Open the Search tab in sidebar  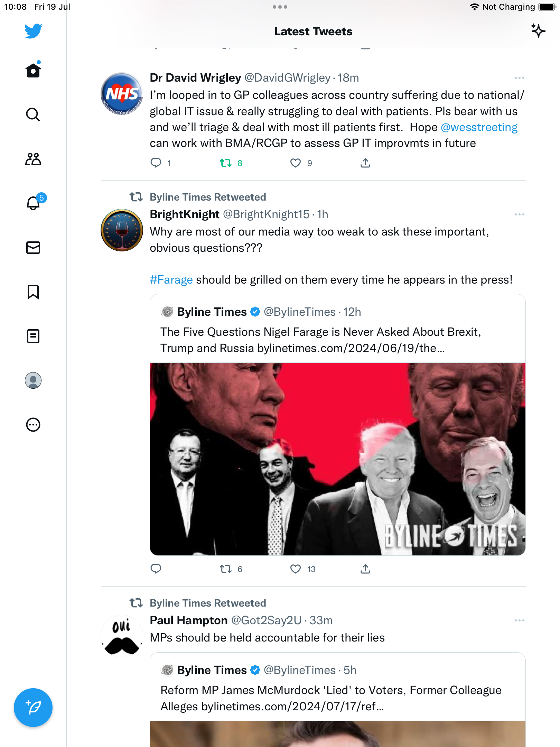[33, 115]
